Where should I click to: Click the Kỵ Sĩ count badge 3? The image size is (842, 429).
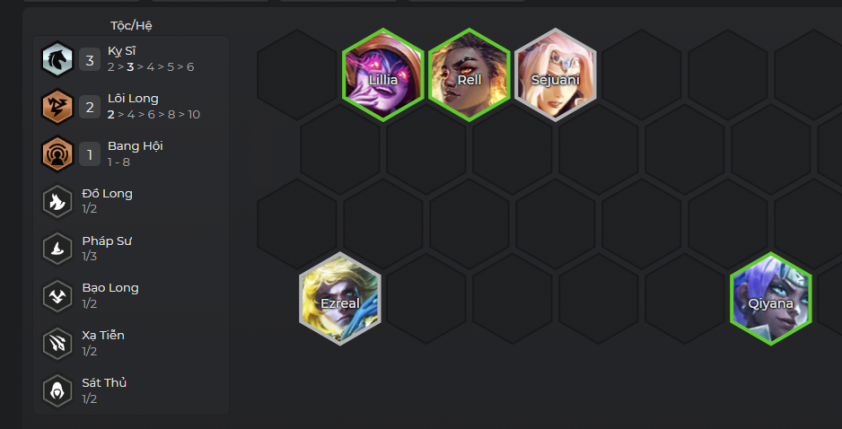(90, 60)
